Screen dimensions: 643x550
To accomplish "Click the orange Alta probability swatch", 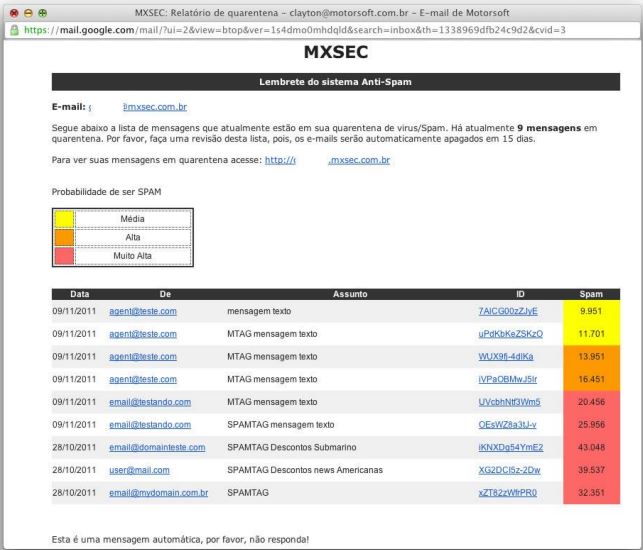I will click(x=63, y=237).
